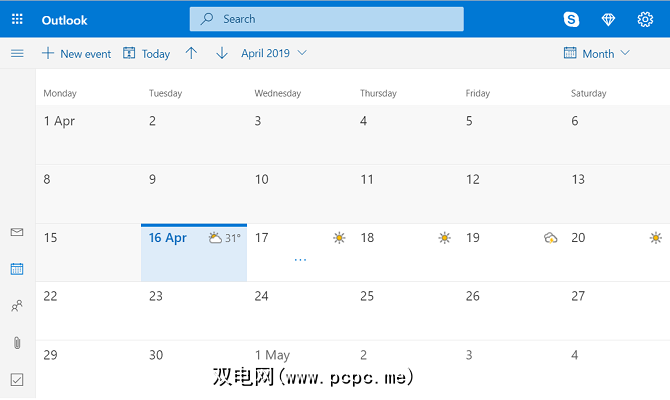Open the Tasks checkmark icon
Image resolution: width=670 pixels, height=400 pixels.
pos(17,379)
